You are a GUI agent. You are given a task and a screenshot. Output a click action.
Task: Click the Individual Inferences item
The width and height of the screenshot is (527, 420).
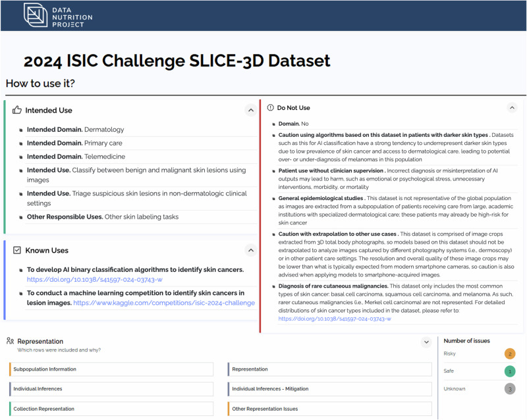pos(111,389)
